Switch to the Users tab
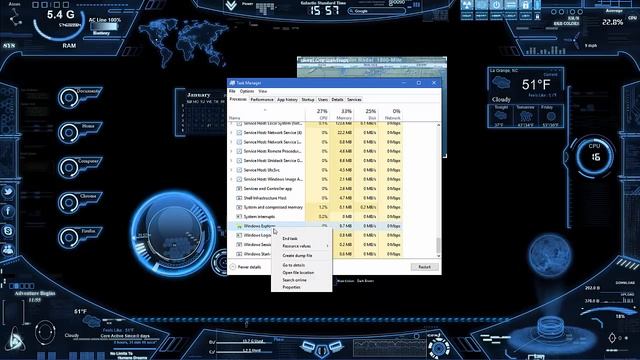 pyautogui.click(x=323, y=100)
